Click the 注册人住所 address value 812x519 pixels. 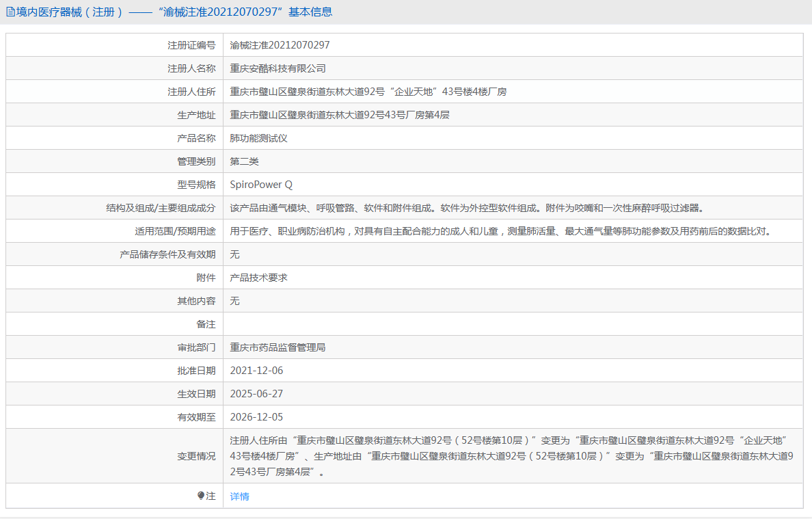368,92
